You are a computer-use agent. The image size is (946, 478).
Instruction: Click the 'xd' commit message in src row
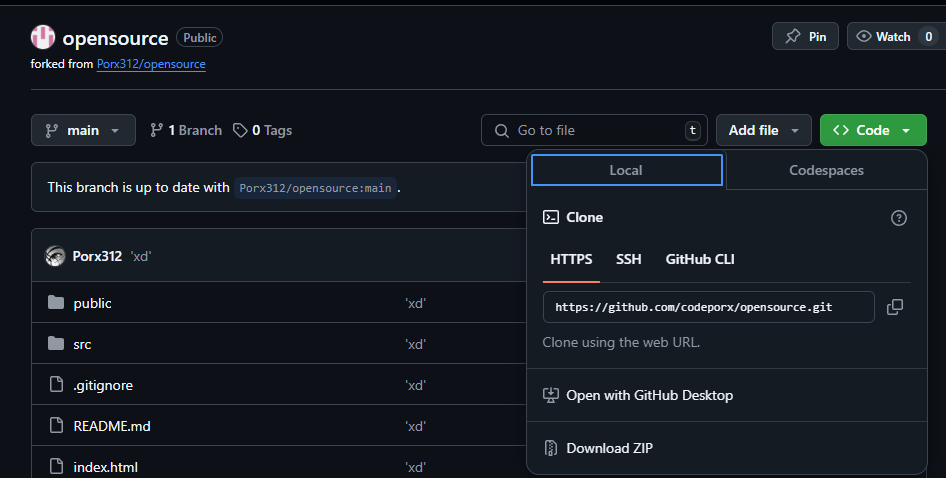[415, 344]
